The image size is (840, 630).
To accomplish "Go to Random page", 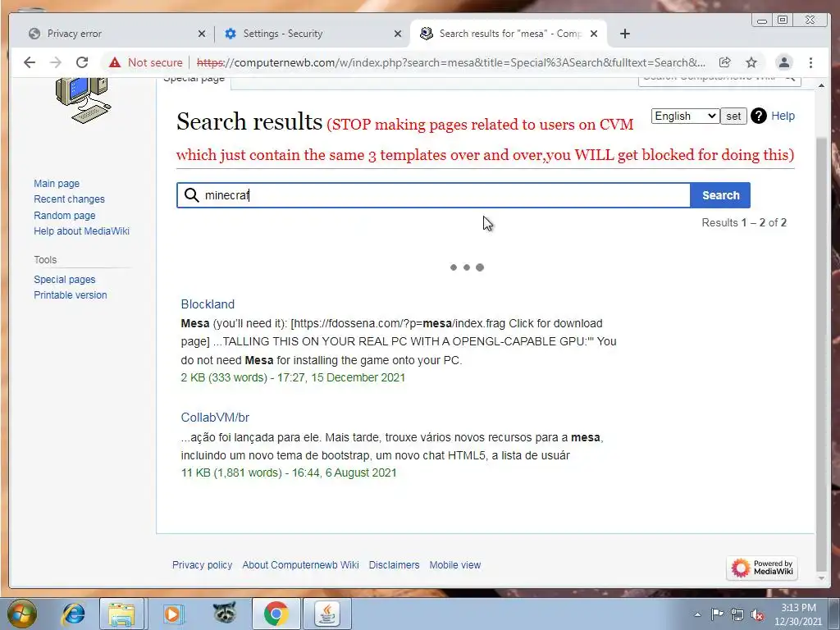I will click(64, 216).
